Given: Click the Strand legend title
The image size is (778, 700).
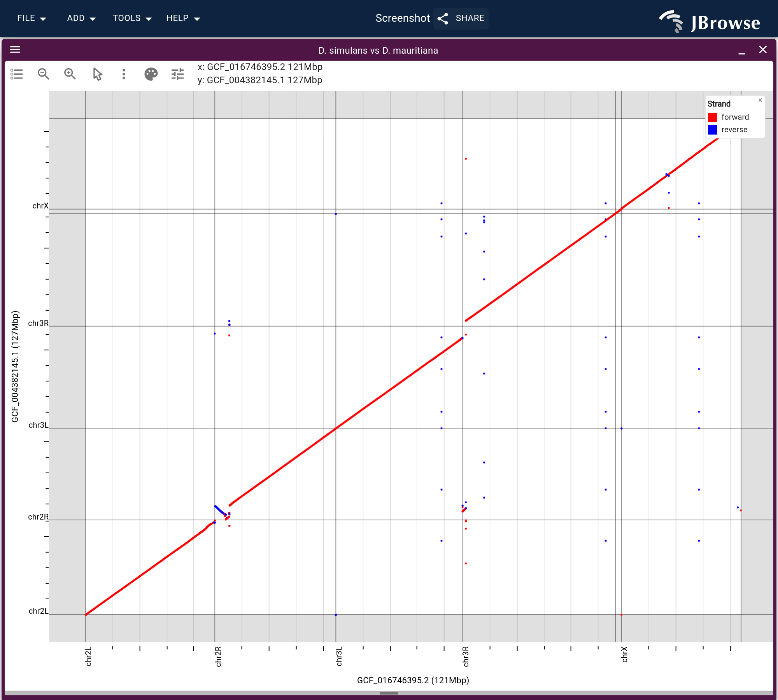Looking at the screenshot, I should (x=719, y=104).
